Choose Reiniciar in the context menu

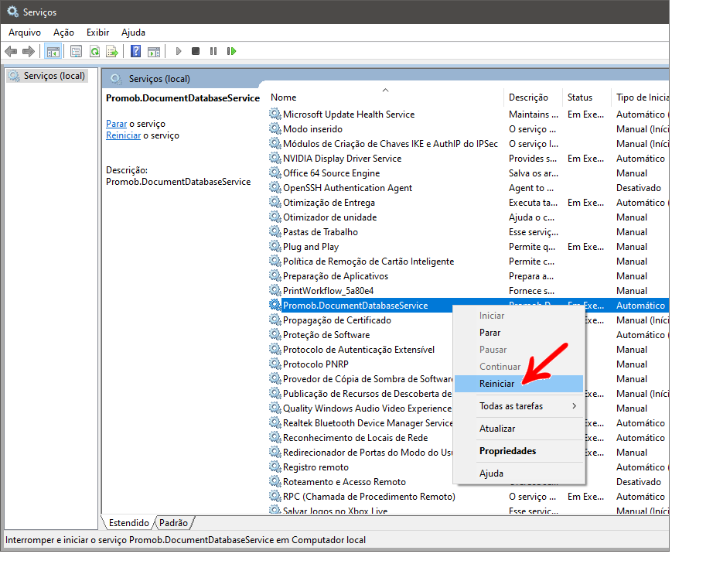[519, 384]
